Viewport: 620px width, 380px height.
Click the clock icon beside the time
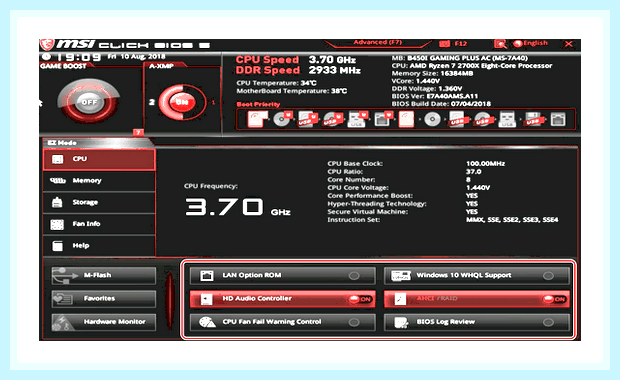click(x=47, y=57)
